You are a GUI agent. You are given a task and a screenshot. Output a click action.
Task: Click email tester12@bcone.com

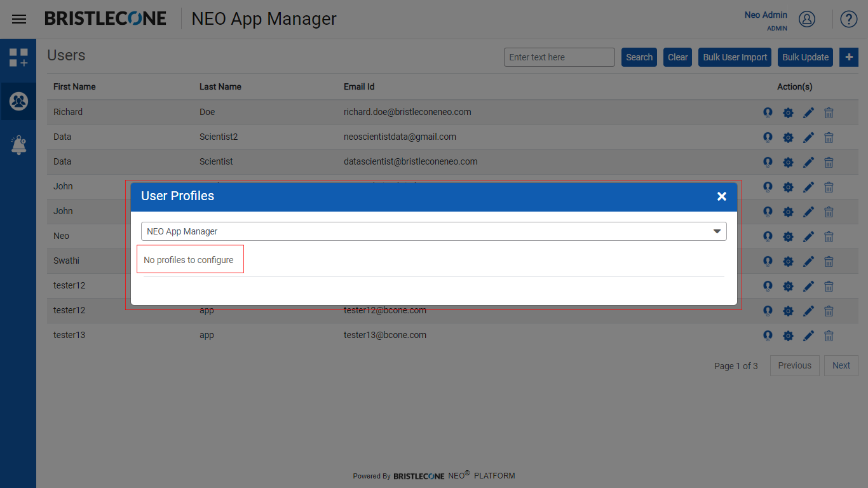[385, 310]
